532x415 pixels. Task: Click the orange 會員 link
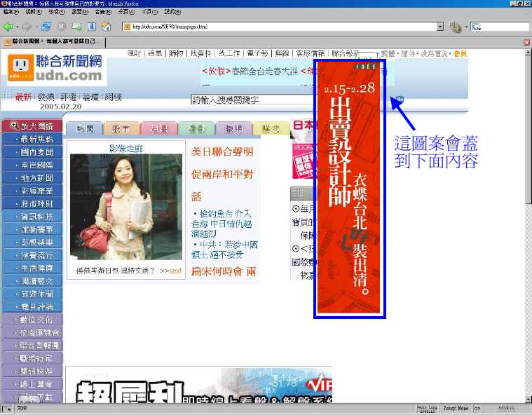click(x=460, y=53)
